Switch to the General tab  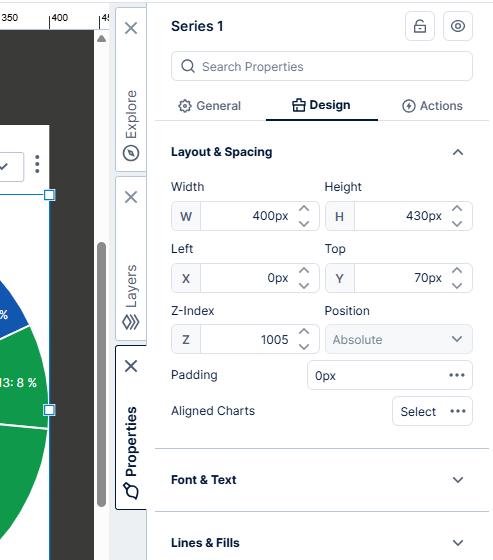click(210, 106)
